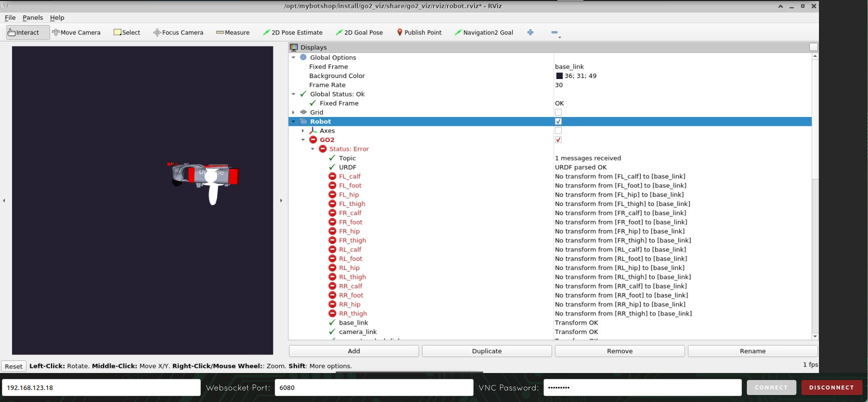Screen dimensions: 868x402
Task: Open the Panels menu
Action: 33,17
